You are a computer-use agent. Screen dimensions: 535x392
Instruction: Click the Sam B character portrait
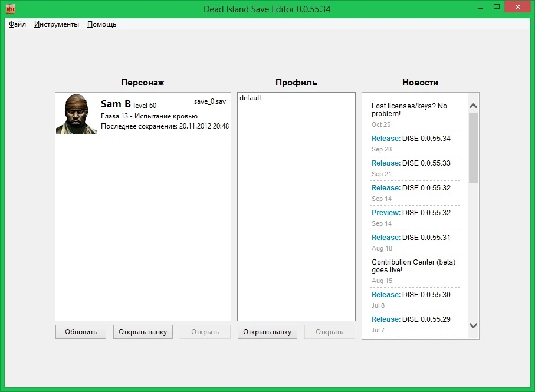tap(76, 113)
